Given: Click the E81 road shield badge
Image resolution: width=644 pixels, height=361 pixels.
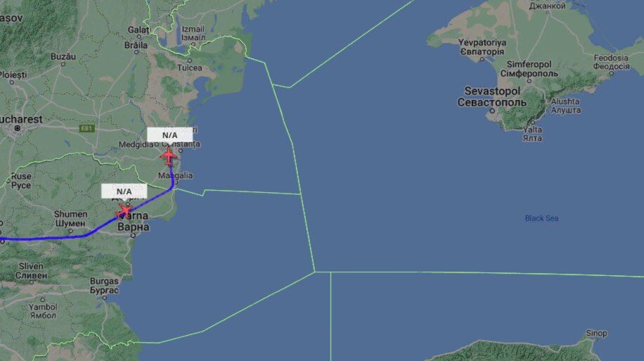Looking at the screenshot, I should click(86, 129).
